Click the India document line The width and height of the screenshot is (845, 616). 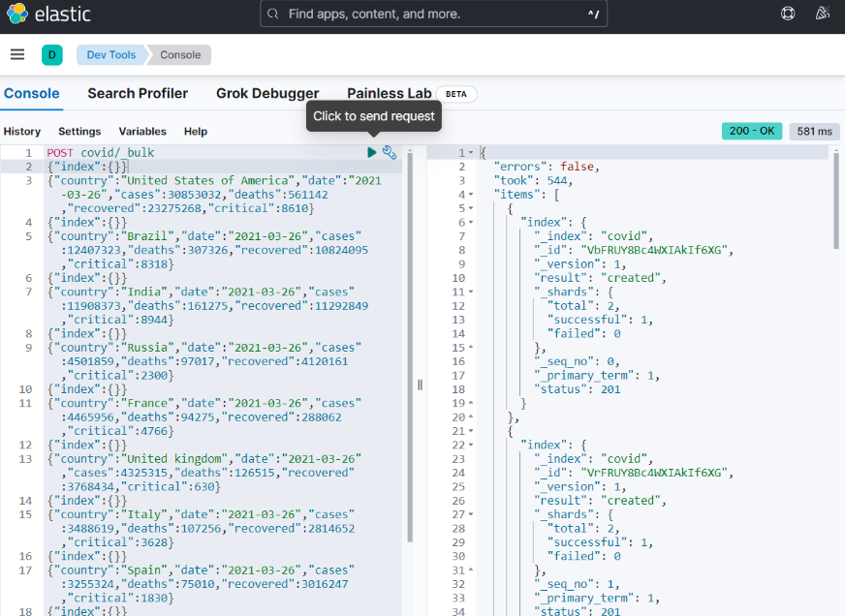(x=207, y=306)
